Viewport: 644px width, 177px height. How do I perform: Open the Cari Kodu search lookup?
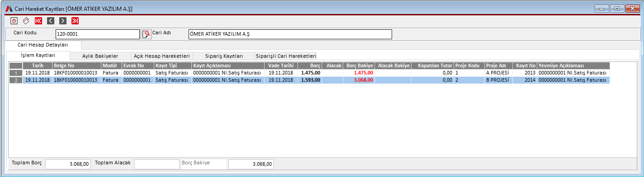(146, 34)
